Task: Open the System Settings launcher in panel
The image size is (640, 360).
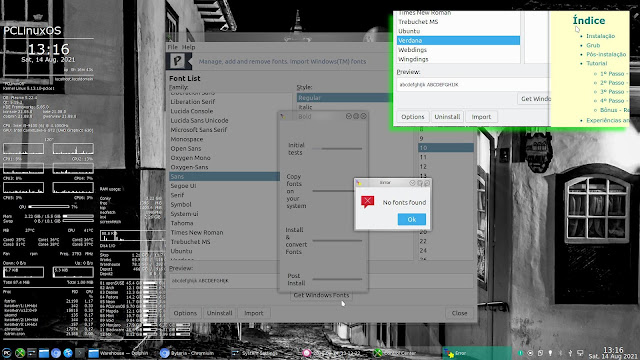Action: point(31,353)
